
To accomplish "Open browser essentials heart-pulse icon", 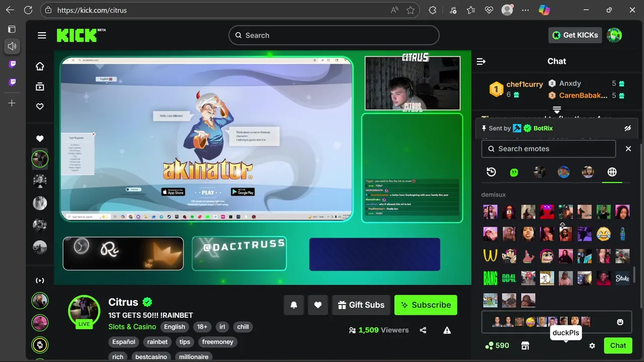I will click(x=489, y=10).
